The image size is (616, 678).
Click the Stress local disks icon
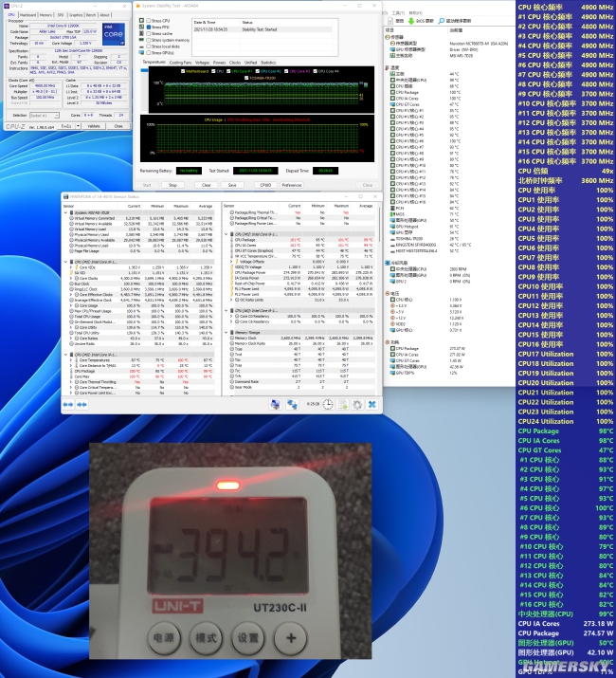(x=141, y=46)
